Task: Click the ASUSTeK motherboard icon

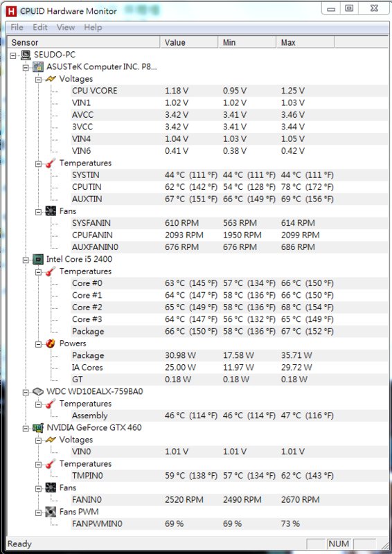Action: tap(38, 66)
